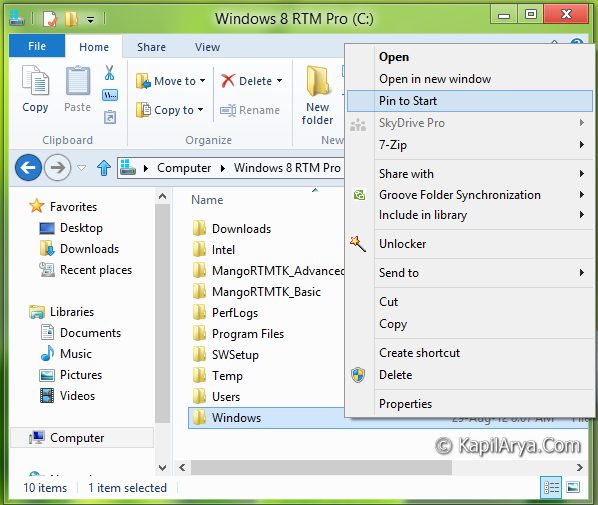Expand the Delete dropdown arrow

[x=280, y=81]
